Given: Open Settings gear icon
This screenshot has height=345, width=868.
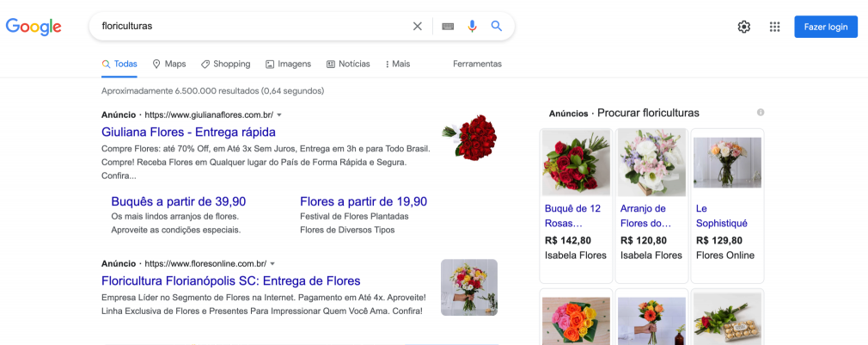Looking at the screenshot, I should tap(744, 27).
